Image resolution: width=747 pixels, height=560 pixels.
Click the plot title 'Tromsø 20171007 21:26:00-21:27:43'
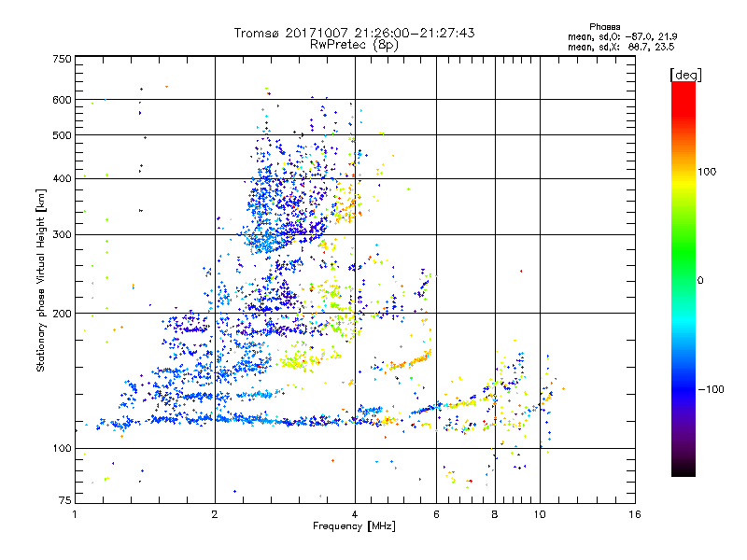pyautogui.click(x=354, y=33)
